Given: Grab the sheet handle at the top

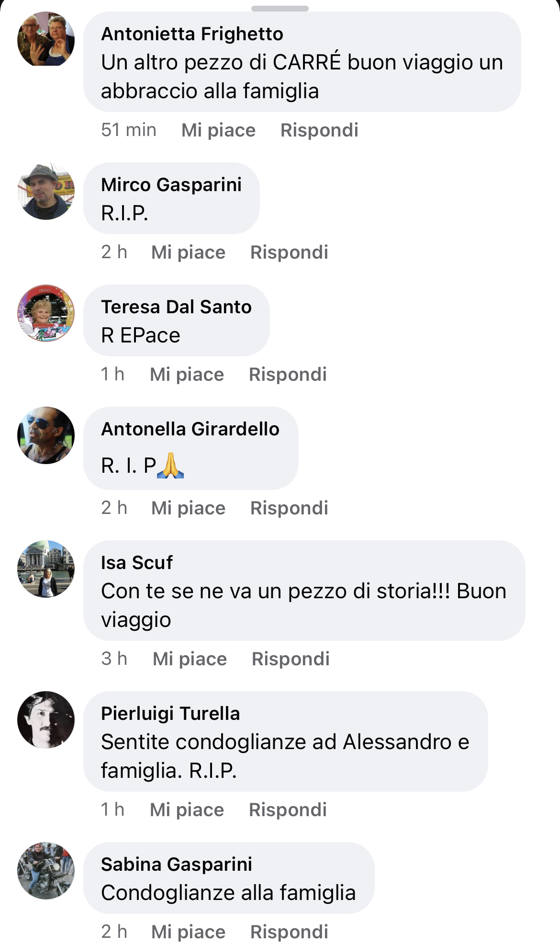Looking at the screenshot, I should [x=280, y=9].
